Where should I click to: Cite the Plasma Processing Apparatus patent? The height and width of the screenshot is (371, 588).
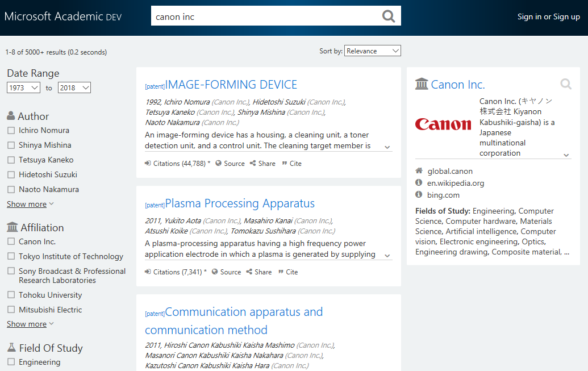288,272
